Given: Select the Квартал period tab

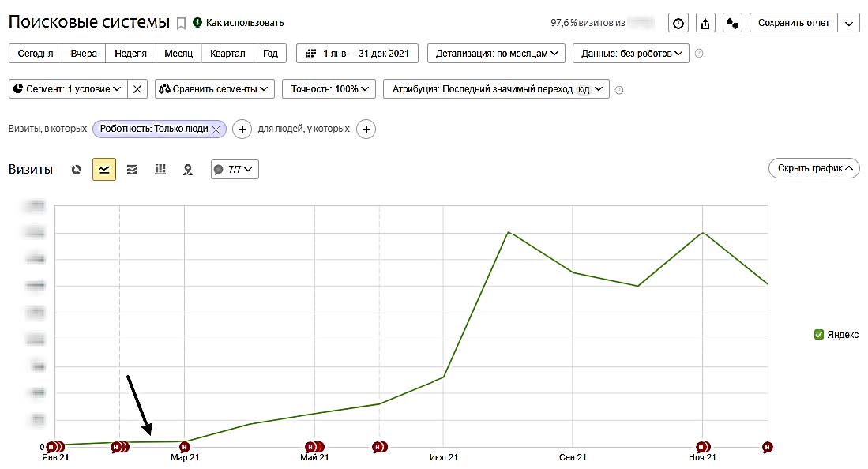Looking at the screenshot, I should (227, 54).
